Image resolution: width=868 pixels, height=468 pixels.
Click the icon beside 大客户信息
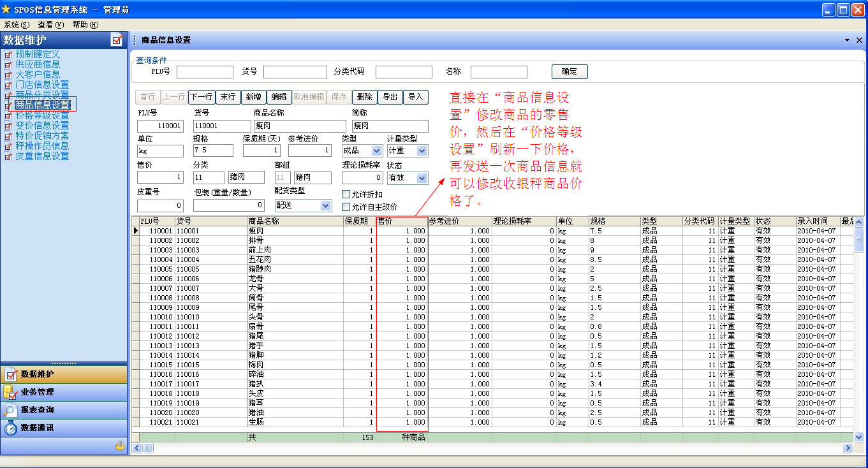point(8,75)
